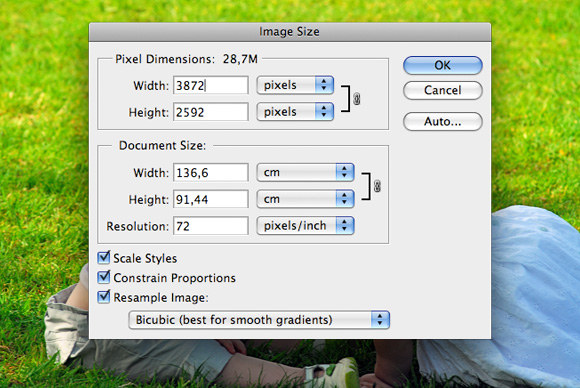Confirm with the OK button
580x388 pixels.
tap(443, 65)
